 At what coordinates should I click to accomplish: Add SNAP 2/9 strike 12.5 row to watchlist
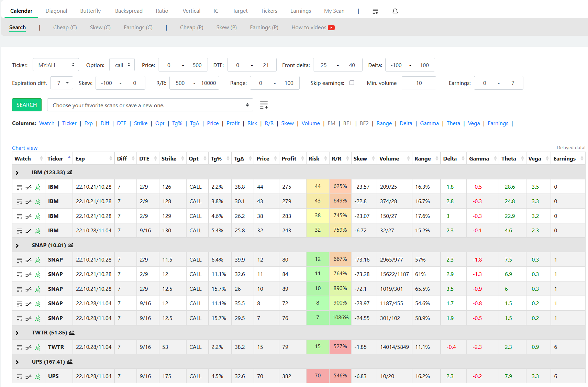tap(20, 289)
